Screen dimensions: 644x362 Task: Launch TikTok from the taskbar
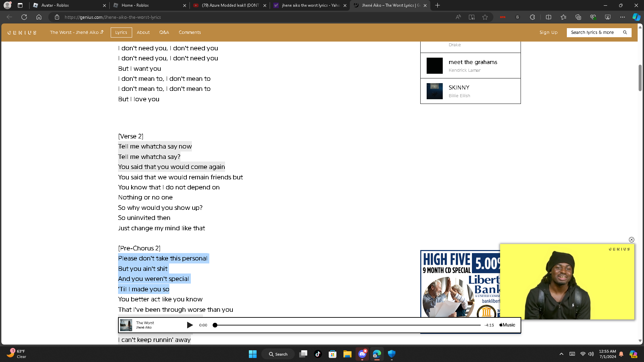(318, 354)
